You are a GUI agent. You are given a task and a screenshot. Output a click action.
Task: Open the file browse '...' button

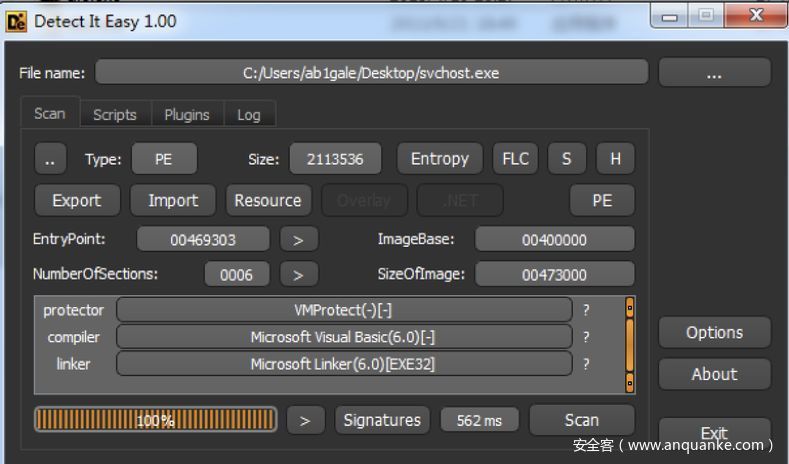714,73
